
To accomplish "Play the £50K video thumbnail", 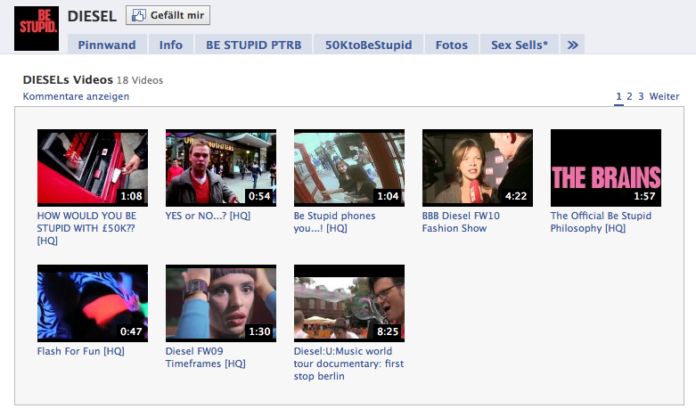I will click(92, 167).
